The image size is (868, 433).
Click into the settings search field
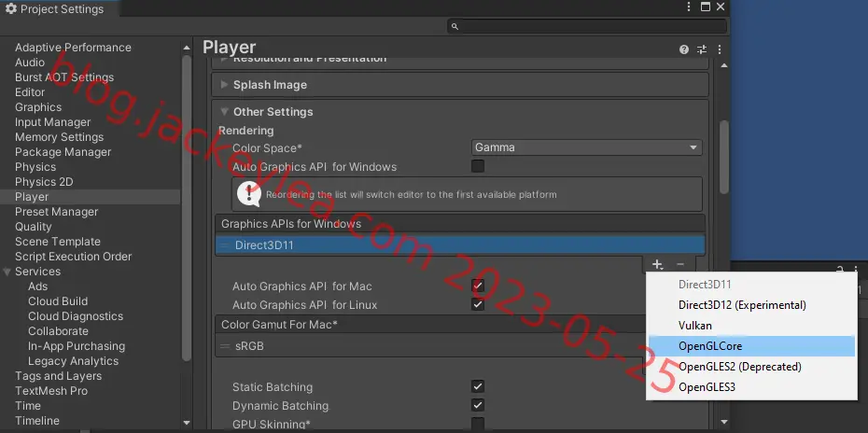(x=587, y=26)
